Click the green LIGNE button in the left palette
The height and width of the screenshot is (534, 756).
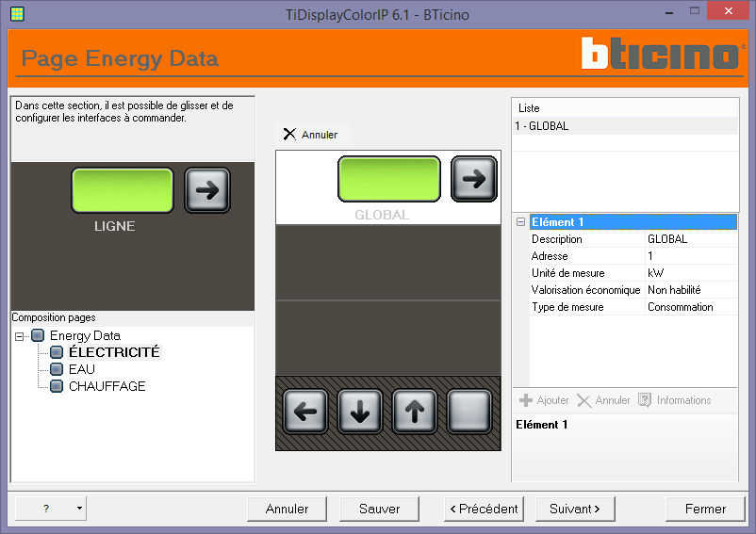click(x=123, y=190)
